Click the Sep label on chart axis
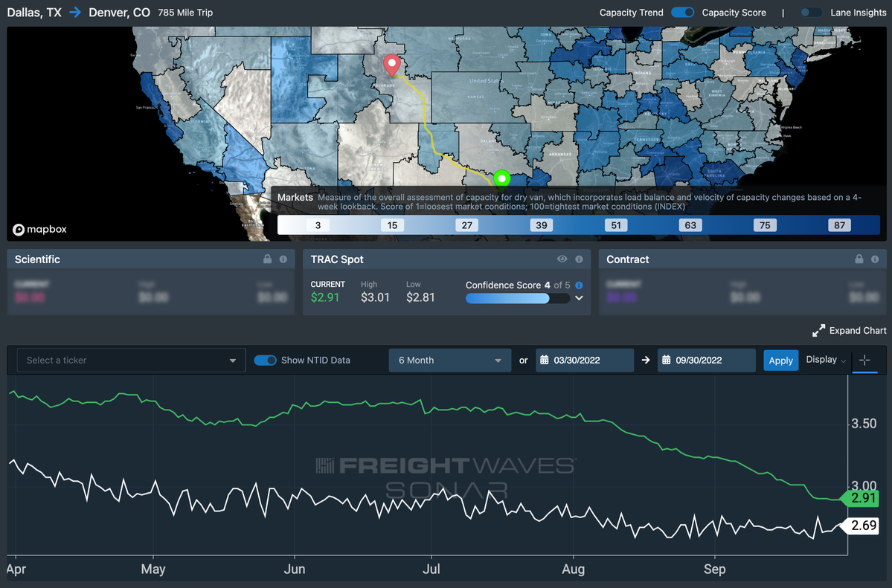 (x=714, y=569)
